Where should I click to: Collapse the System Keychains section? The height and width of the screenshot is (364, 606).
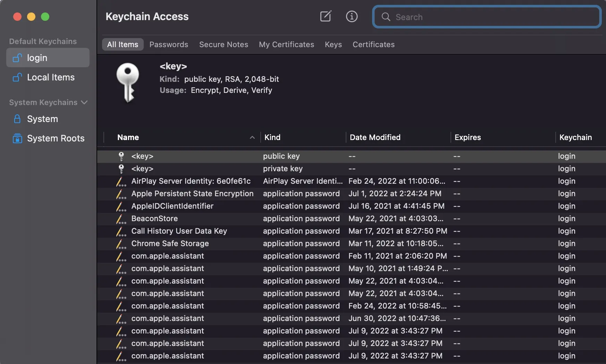(84, 102)
